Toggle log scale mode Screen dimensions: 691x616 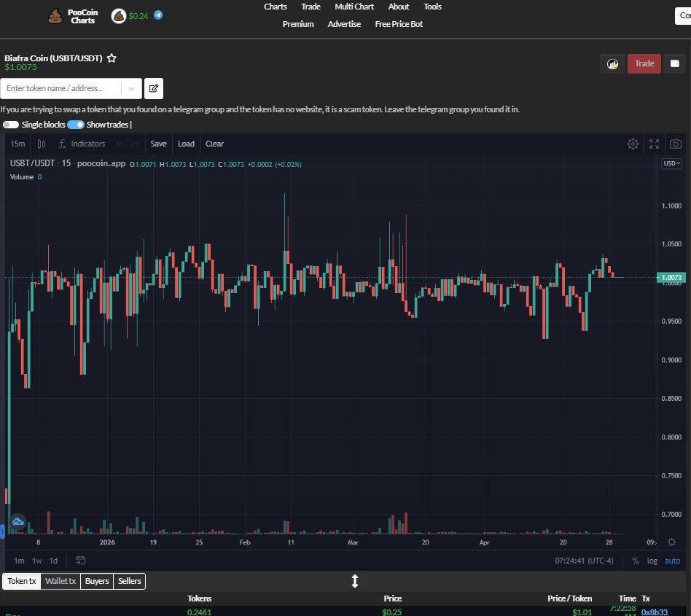pos(652,561)
